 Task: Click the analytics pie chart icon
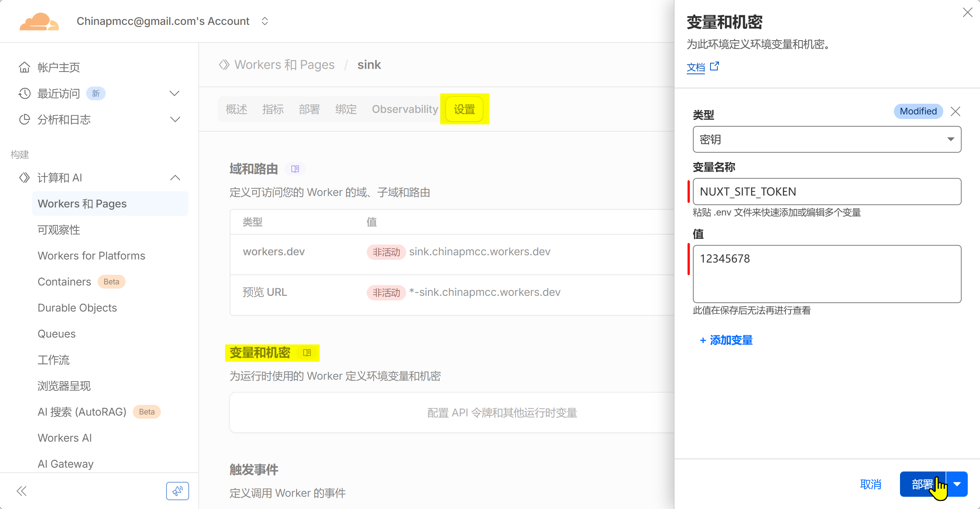[24, 119]
